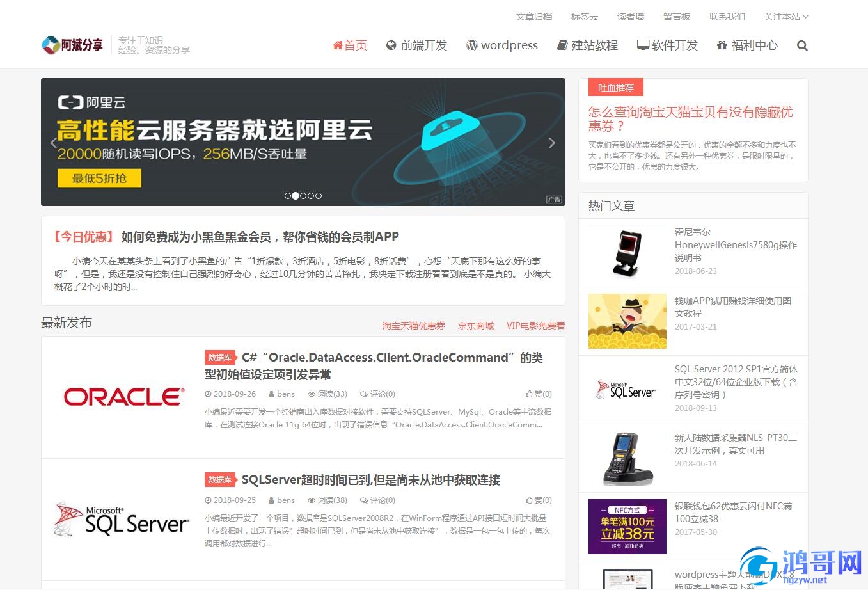This screenshot has width=868, height=590.
Task: Click the Oracle logo thumbnail
Action: [x=124, y=397]
